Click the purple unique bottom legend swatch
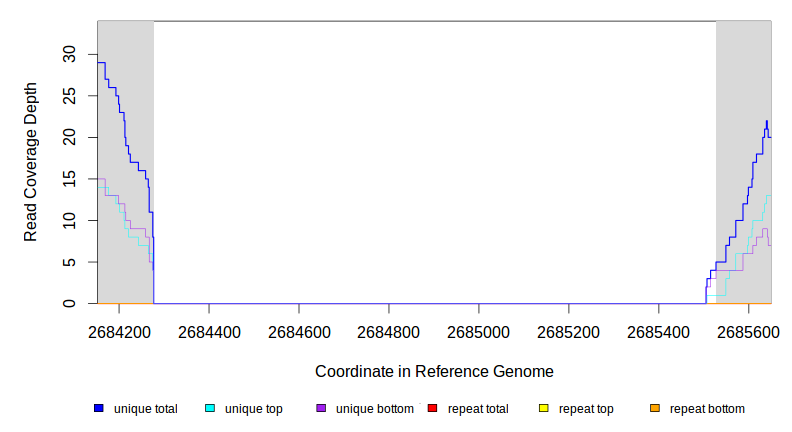This screenshot has width=792, height=432. pos(321,409)
